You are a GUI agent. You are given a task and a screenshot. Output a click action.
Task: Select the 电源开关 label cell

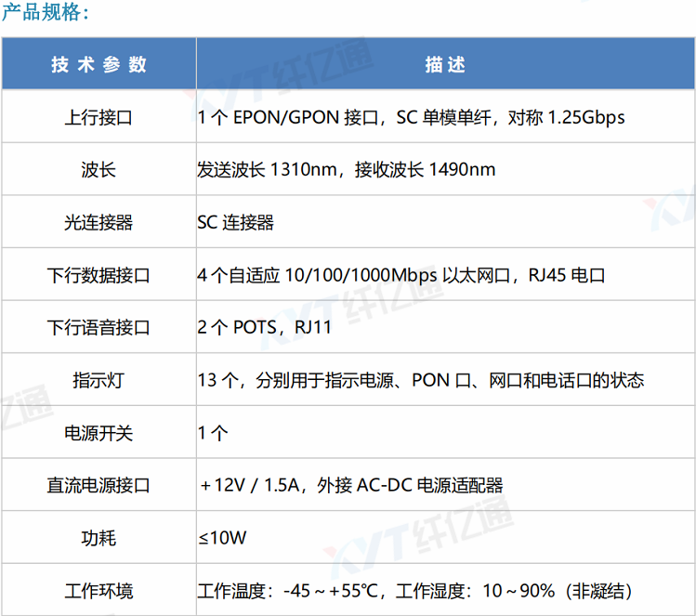(x=98, y=433)
